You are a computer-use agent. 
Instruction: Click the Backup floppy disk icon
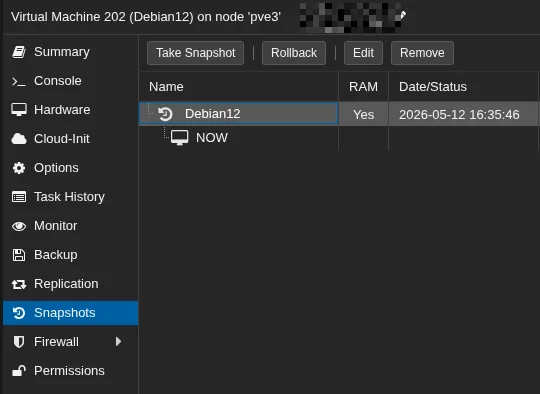click(19, 255)
